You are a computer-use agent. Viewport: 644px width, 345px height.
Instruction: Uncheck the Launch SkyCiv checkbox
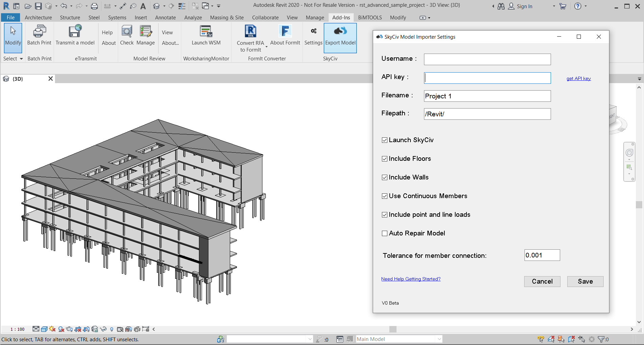[x=385, y=140]
